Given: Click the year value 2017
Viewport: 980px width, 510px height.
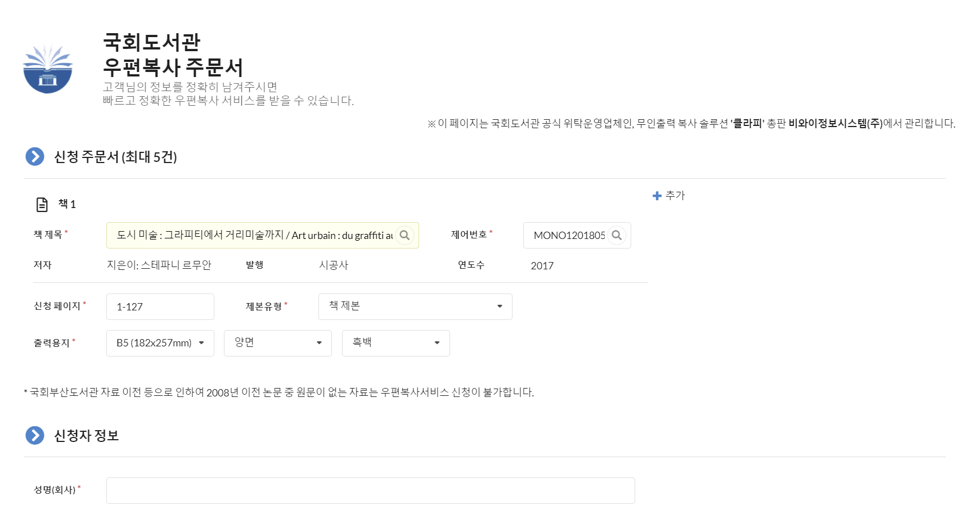Looking at the screenshot, I should coord(542,265).
